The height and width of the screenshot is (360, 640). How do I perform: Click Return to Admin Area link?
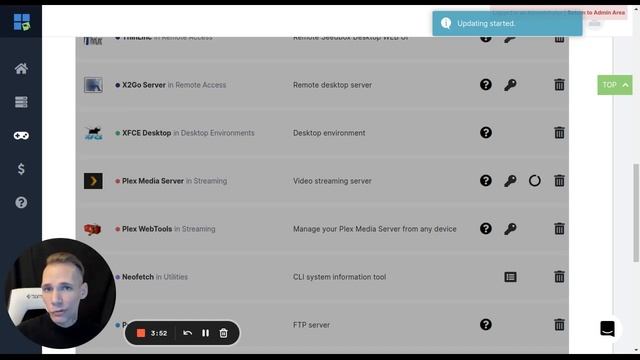click(x=596, y=13)
